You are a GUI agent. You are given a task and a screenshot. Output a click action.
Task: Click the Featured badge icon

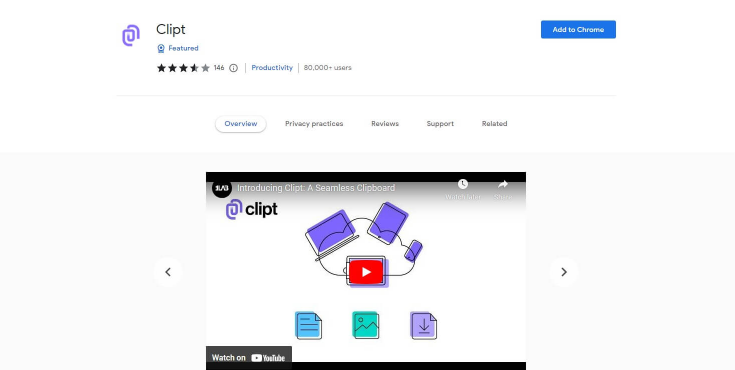click(161, 48)
